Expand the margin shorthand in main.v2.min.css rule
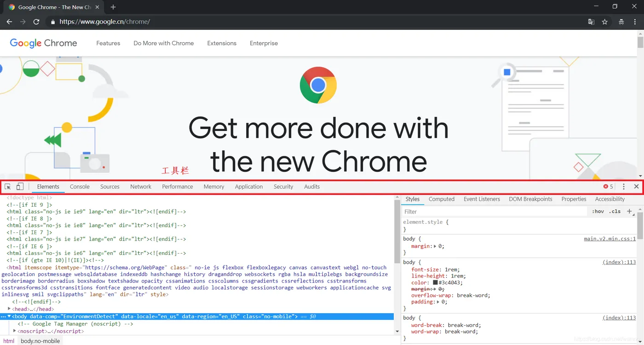The width and height of the screenshot is (644, 345). click(x=435, y=246)
